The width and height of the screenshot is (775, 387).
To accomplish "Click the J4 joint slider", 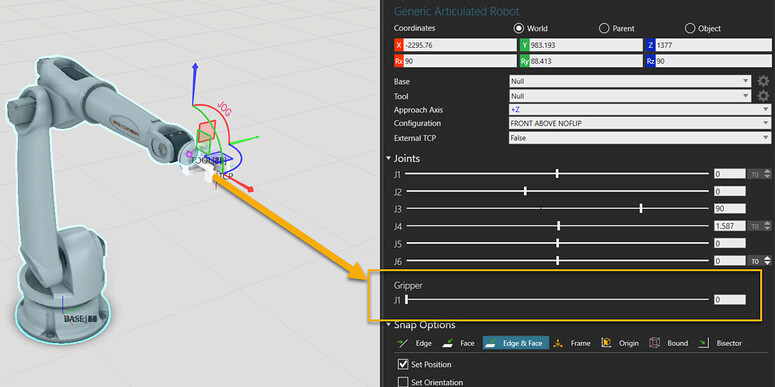I will point(557,226).
